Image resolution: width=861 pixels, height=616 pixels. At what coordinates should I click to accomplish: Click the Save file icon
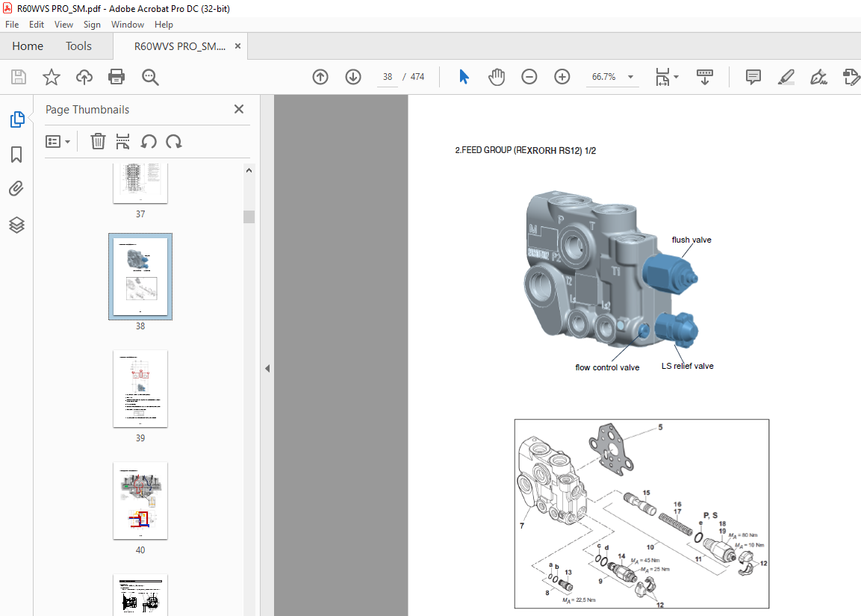[x=19, y=77]
